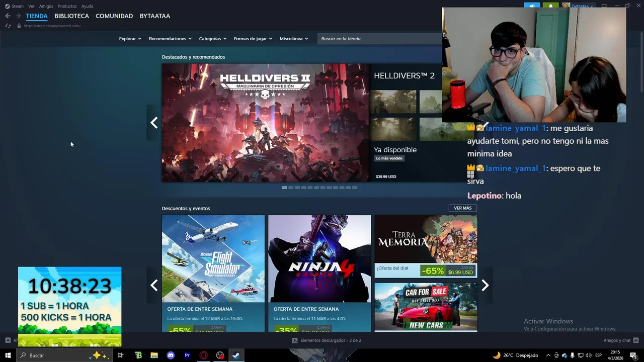Open the Flight Simulator offer card
This screenshot has height=362, width=644.
click(213, 274)
